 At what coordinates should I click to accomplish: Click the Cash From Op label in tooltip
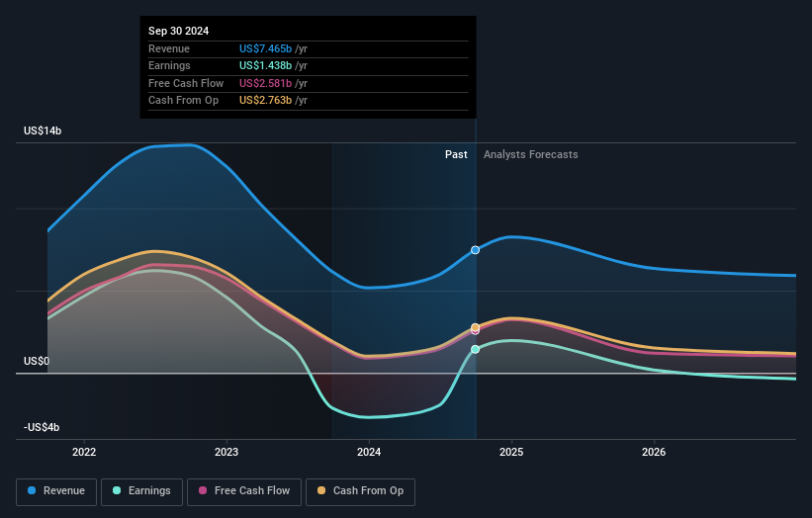click(x=183, y=101)
